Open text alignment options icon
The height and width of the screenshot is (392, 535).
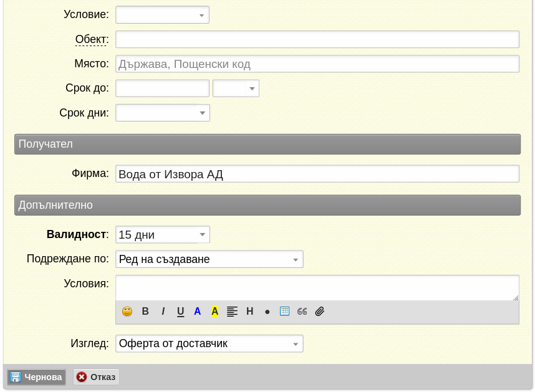[x=232, y=311]
